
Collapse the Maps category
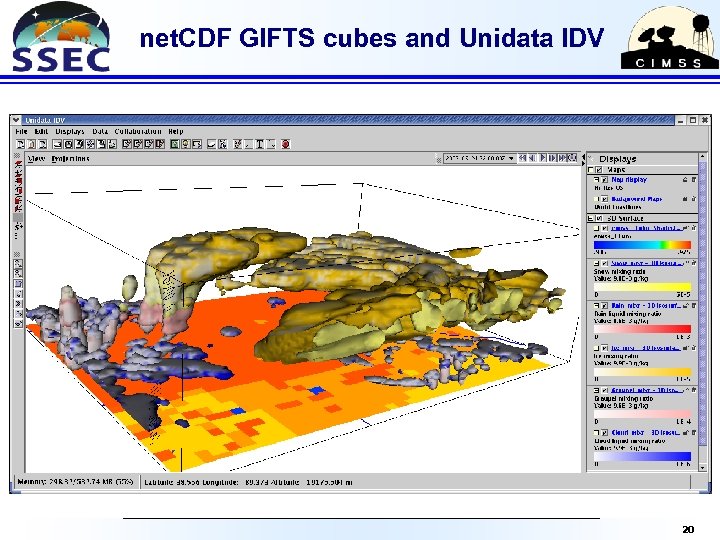pyautogui.click(x=591, y=170)
